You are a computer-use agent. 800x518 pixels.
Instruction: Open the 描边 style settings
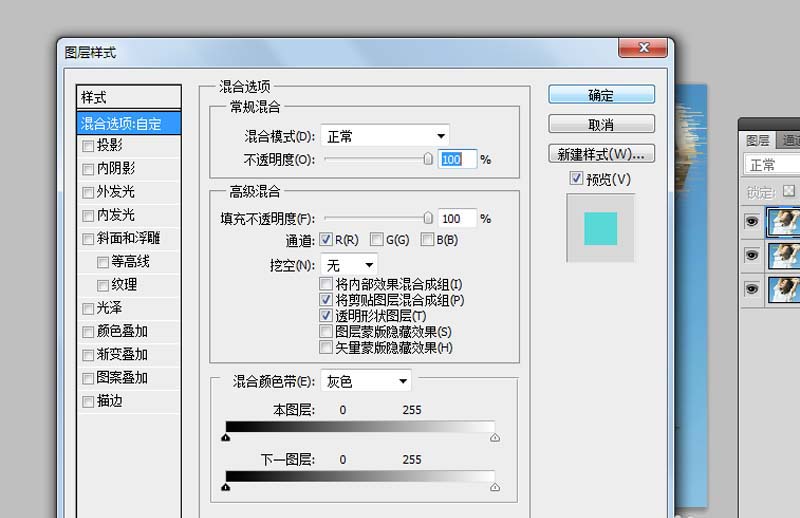[110, 401]
